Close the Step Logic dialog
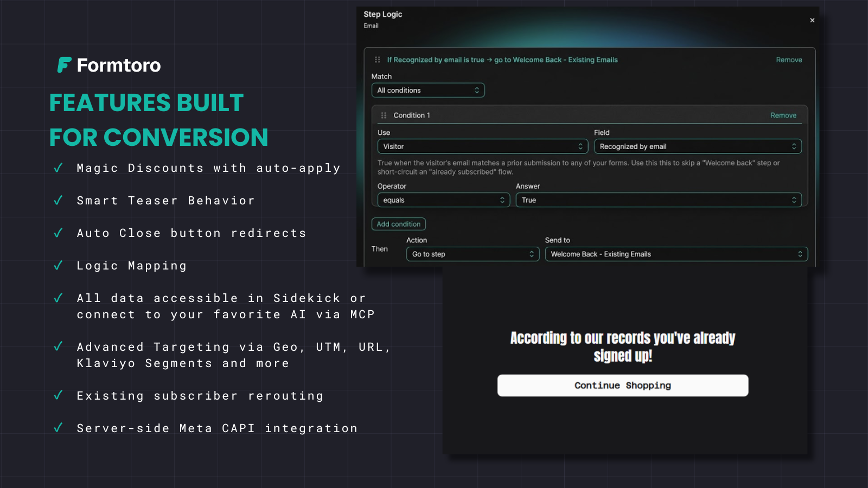This screenshot has height=488, width=868. [812, 20]
